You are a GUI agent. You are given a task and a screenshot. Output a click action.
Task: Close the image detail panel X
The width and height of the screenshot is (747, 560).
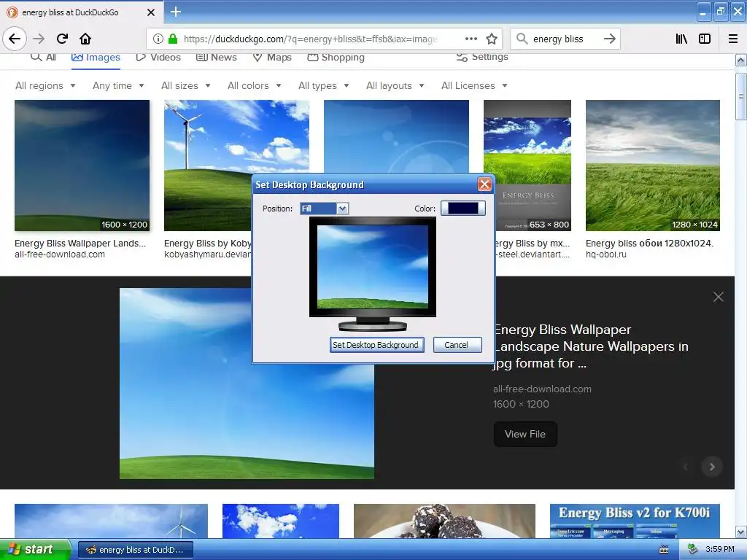click(719, 297)
